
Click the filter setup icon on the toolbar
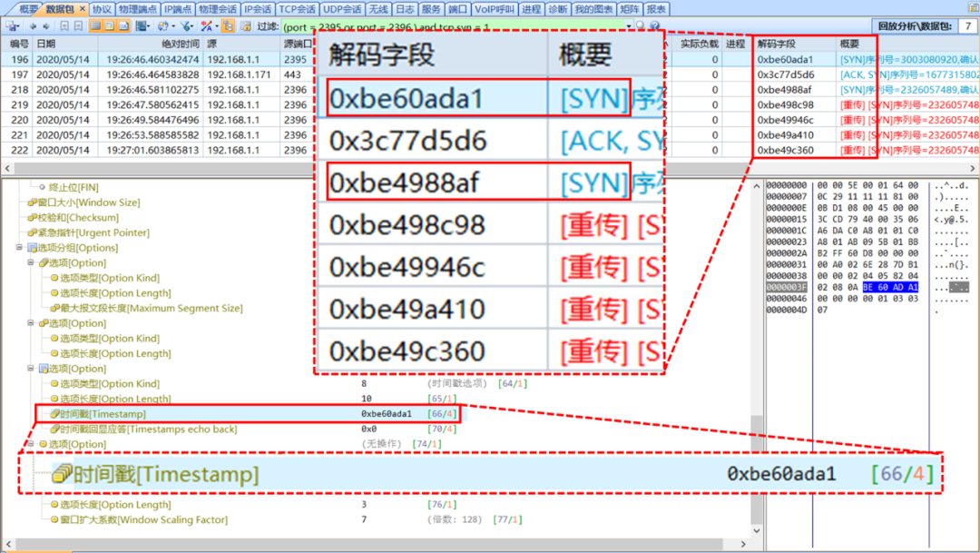186,25
